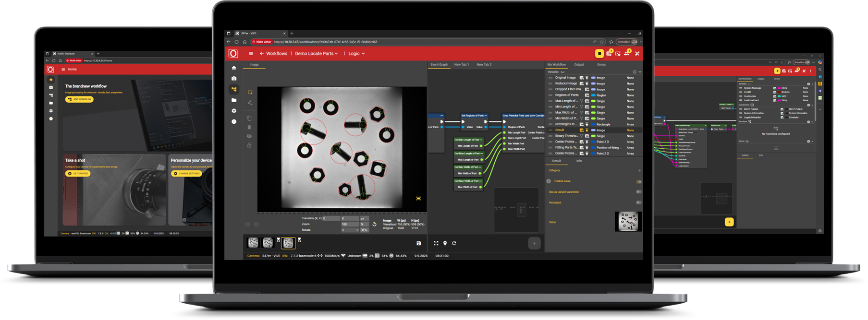
Task: Click the Zoom percentage input field
Action: pos(350,224)
